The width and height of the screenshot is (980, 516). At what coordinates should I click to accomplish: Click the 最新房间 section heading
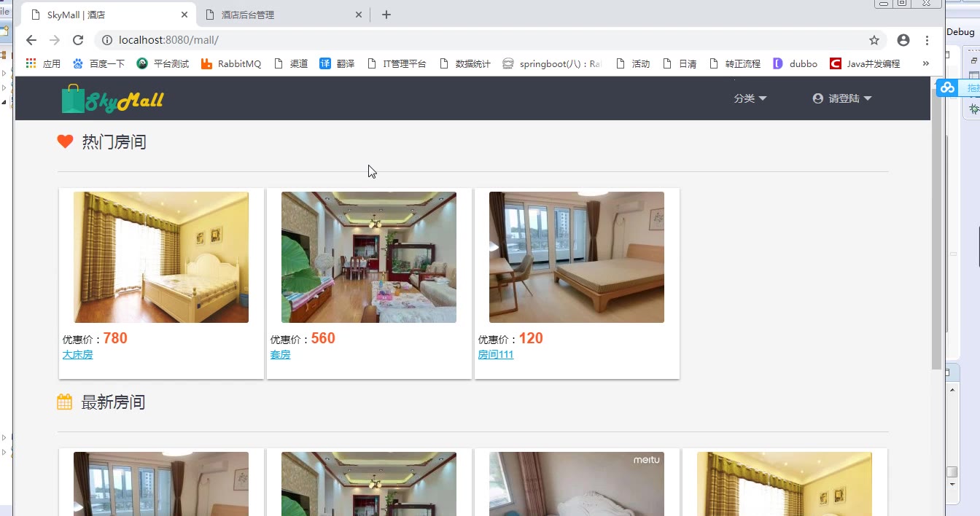click(113, 402)
